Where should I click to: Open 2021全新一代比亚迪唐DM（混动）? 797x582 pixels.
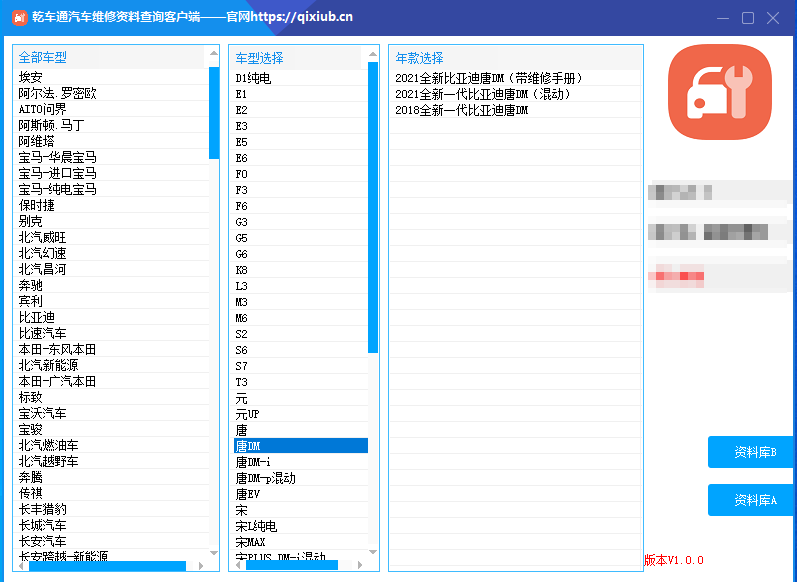point(515,94)
